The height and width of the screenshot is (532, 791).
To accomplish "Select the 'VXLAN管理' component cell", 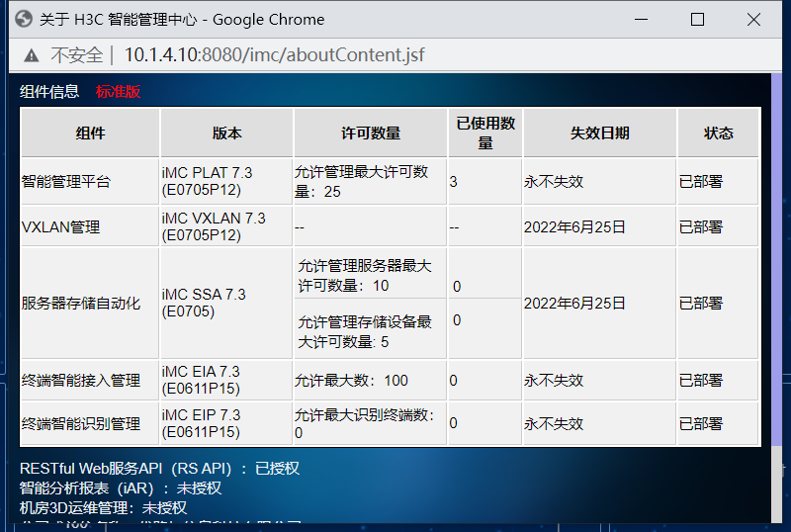I will tap(90, 226).
